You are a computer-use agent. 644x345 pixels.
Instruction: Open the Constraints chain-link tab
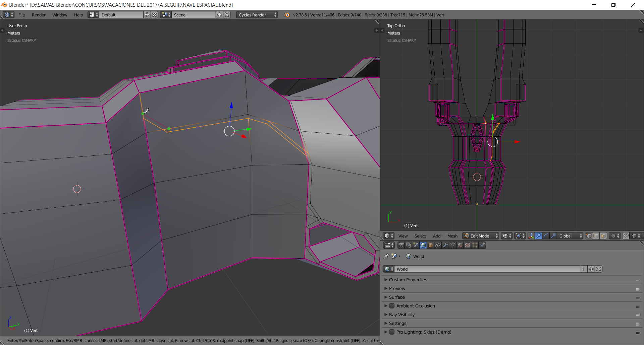point(438,245)
